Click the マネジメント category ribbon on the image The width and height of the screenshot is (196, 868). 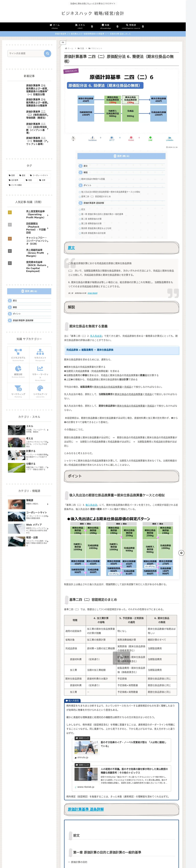pyautogui.click(x=71, y=71)
